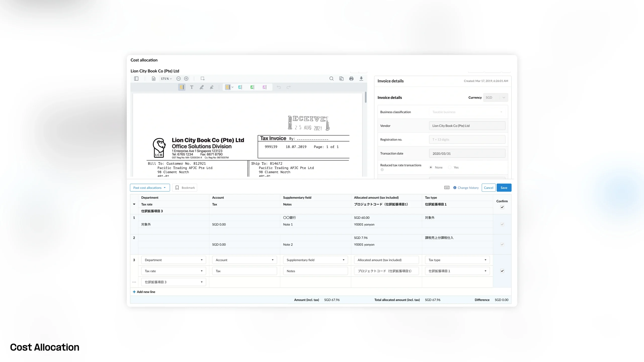Pick the purple text highlight color
Image resolution: width=644 pixels, height=362 pixels.
[264, 87]
